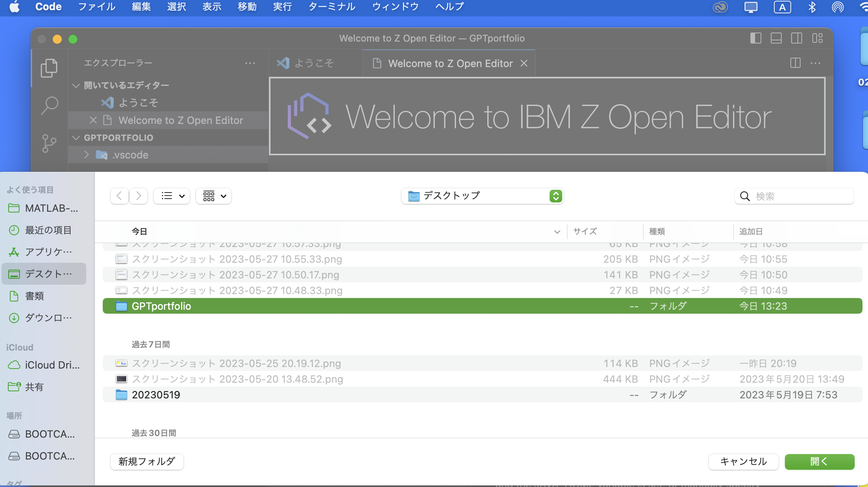Click the split editor icon near the tab bar
The image size is (868, 487).
click(795, 63)
